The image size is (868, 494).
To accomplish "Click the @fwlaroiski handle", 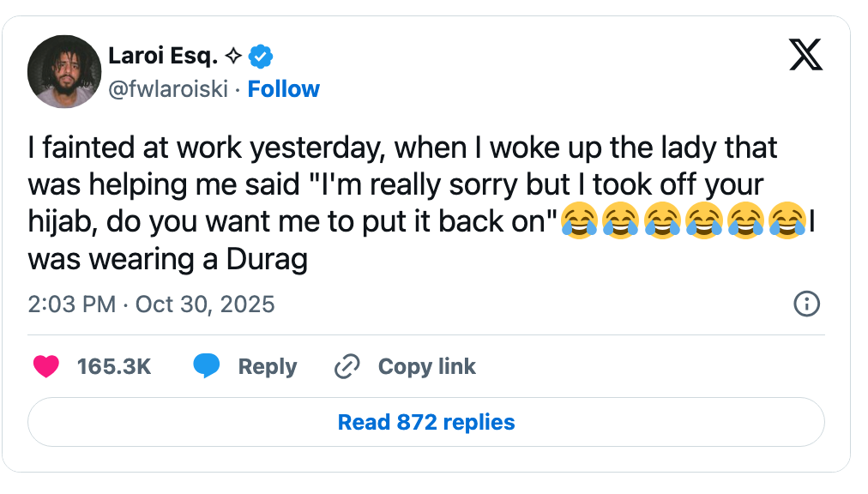I will [x=170, y=88].
